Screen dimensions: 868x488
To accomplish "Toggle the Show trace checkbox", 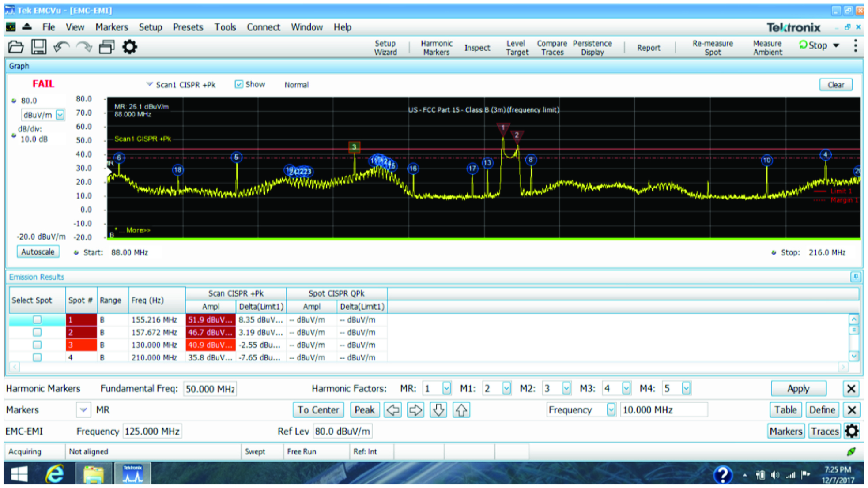I will [x=239, y=84].
